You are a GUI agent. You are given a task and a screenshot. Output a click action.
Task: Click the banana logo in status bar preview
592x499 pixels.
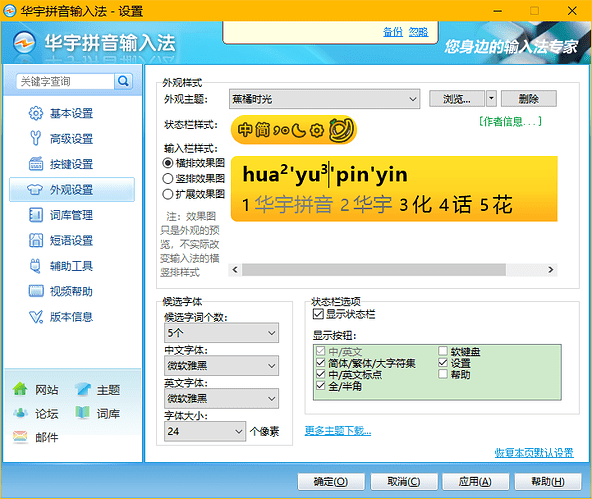[341, 130]
